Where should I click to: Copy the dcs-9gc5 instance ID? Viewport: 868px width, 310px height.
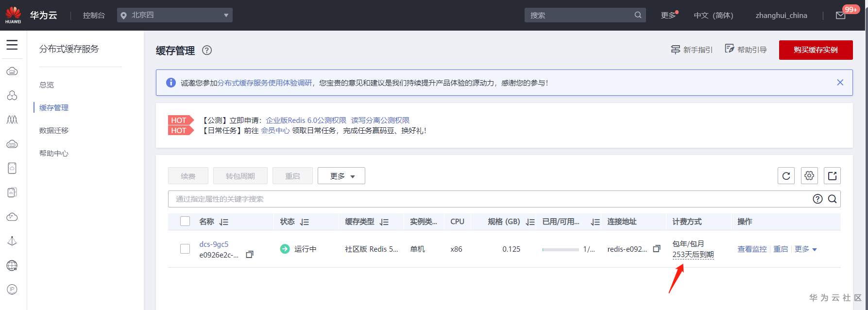[x=250, y=255]
